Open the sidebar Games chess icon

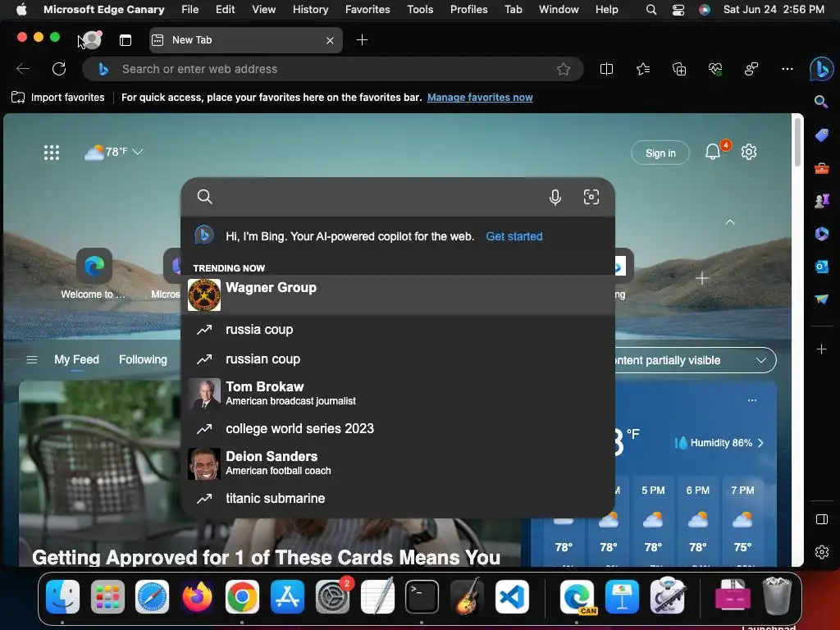[x=821, y=201]
